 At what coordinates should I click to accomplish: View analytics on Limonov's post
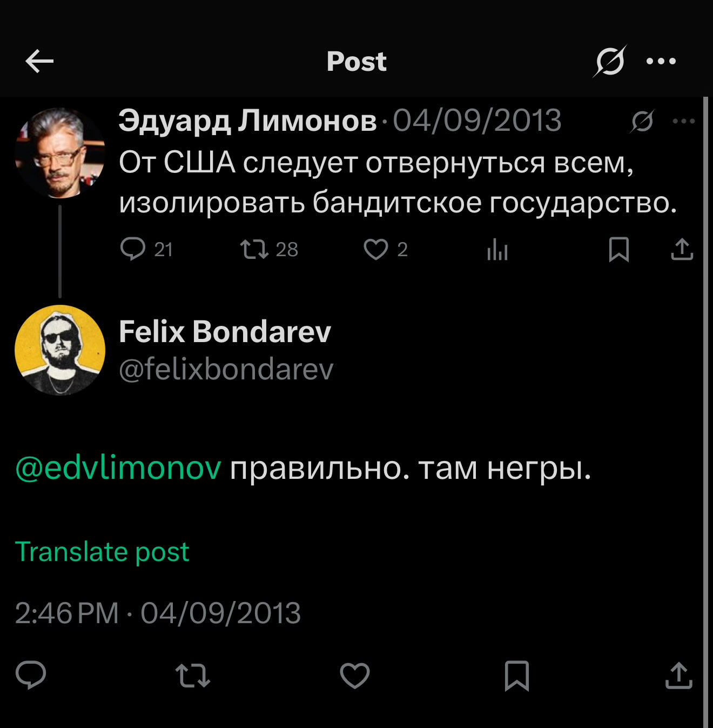click(x=497, y=250)
